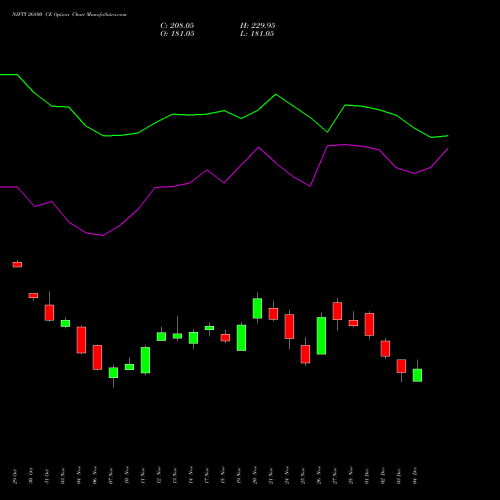Viewport: 500px width, 500px height.
Task: Click the tall green candlestick for 26 Nov
Action: (x=321, y=336)
